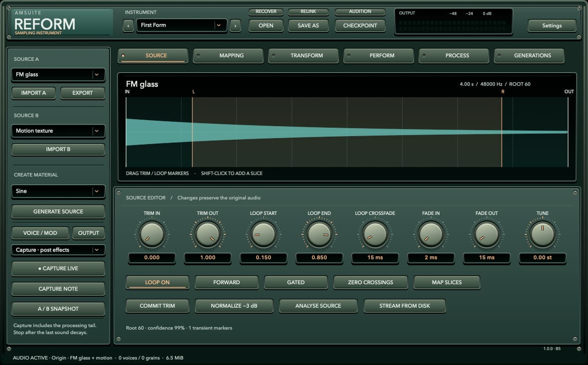
Task: Click the Loop End value field 0.850
Action: click(x=319, y=258)
